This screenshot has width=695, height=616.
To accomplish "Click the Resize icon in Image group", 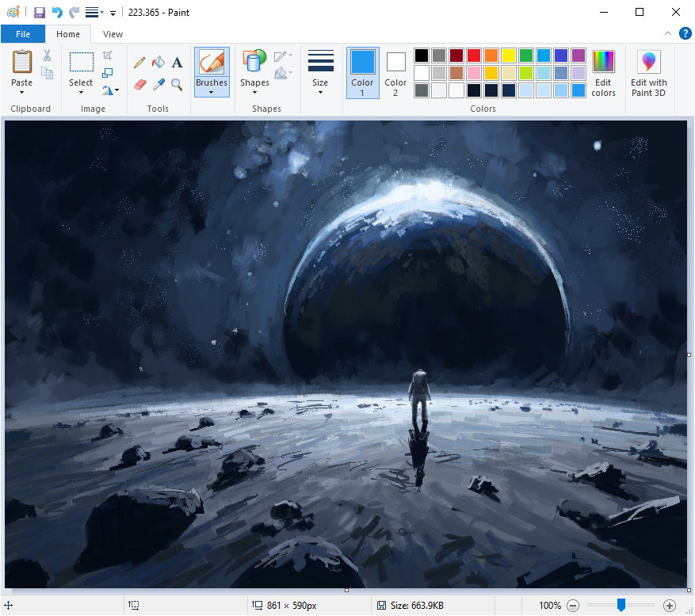I will pyautogui.click(x=107, y=73).
